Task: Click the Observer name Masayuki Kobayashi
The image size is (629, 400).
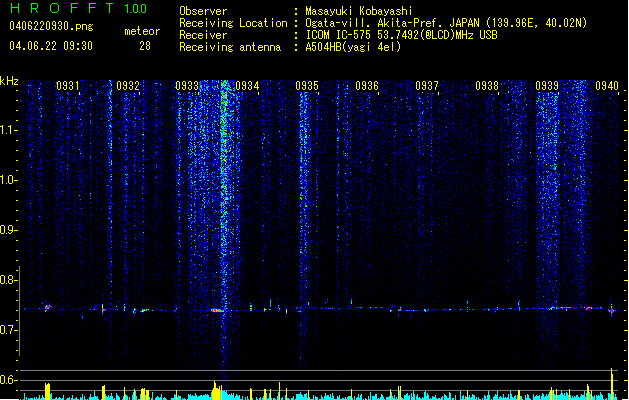Action: 359,11
